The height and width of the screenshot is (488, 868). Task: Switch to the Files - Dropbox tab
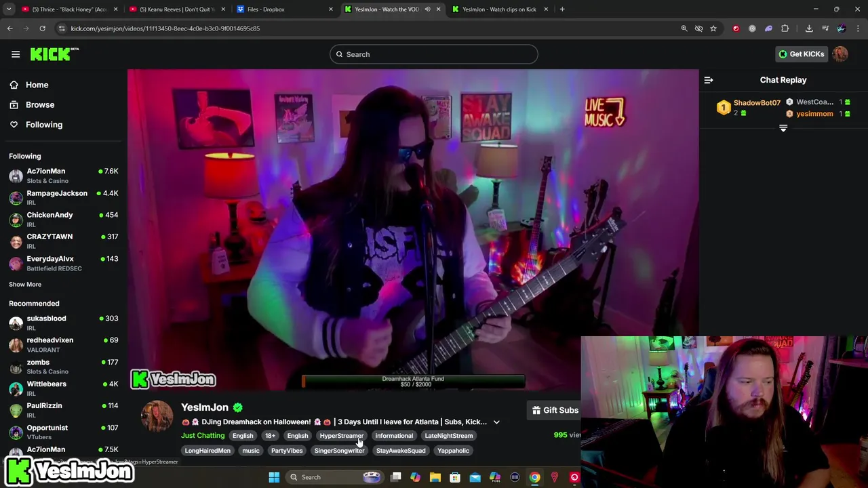click(285, 9)
